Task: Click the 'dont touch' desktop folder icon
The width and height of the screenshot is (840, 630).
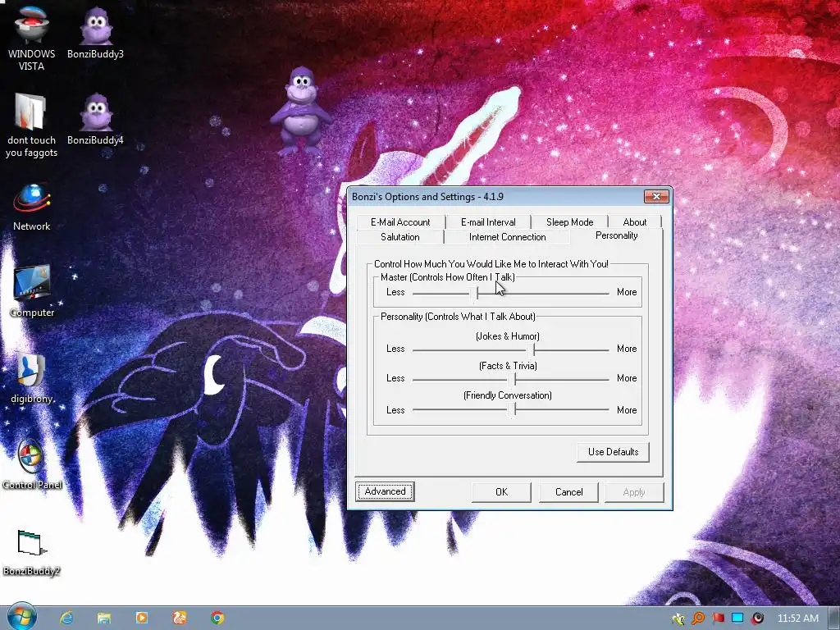Action: 31,126
